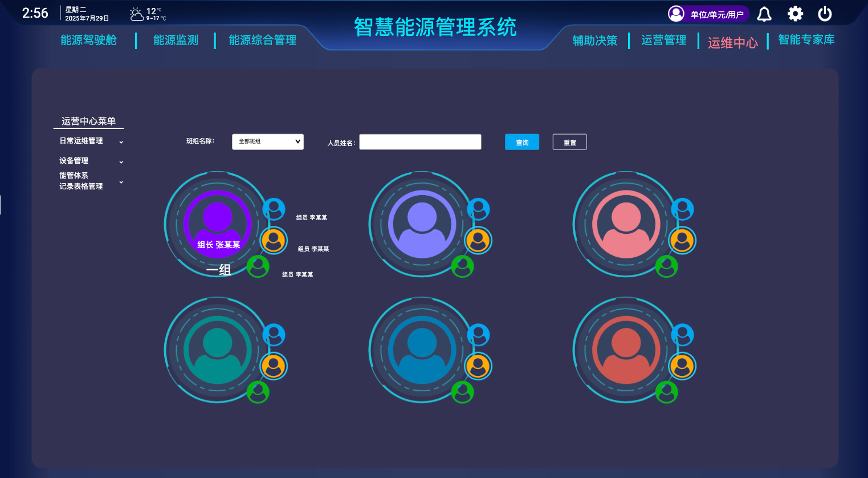The width and height of the screenshot is (868, 478).
Task: Click orange member icon of lavender team
Action: coord(478,241)
